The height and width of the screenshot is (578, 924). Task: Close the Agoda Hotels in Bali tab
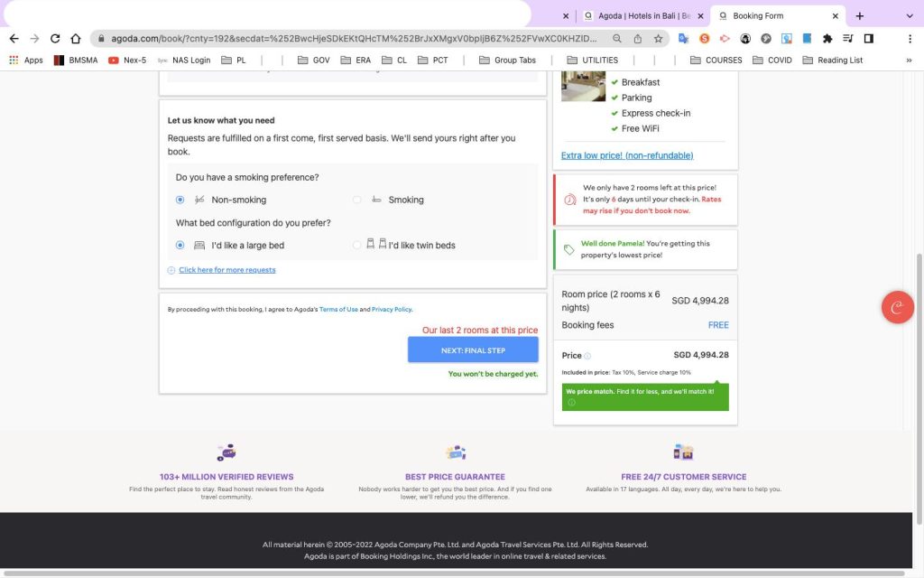(700, 16)
